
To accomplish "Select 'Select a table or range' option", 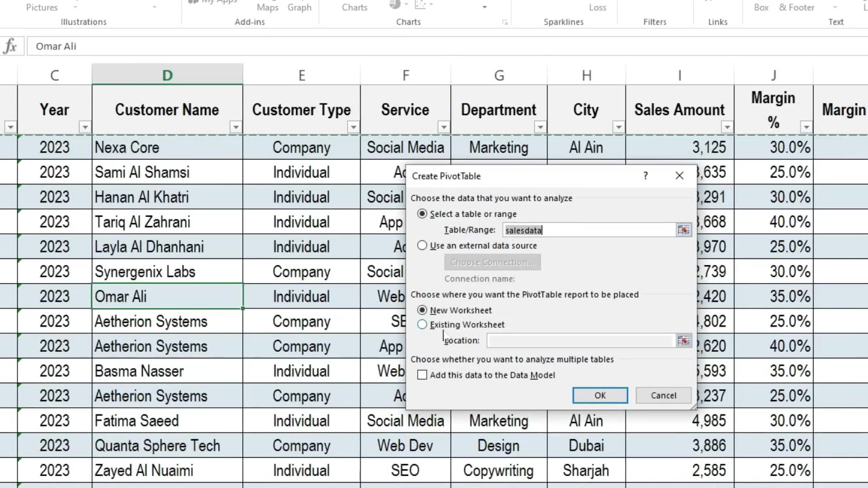I will (x=422, y=214).
